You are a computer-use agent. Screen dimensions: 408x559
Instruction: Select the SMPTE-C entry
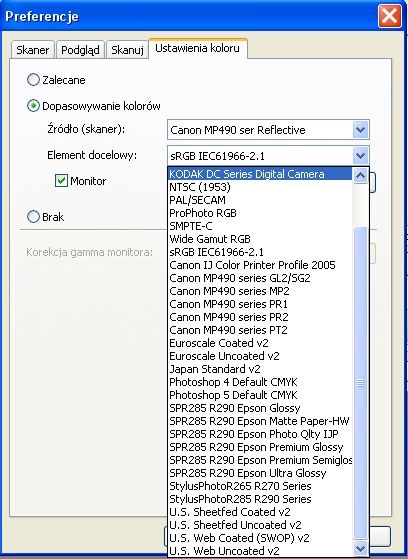(x=260, y=226)
